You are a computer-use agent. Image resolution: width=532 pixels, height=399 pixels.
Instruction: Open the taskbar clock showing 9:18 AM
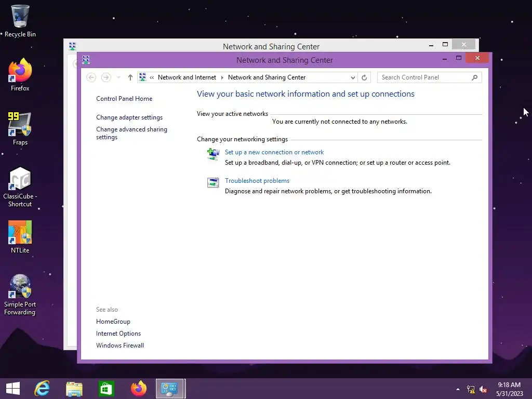pyautogui.click(x=509, y=389)
